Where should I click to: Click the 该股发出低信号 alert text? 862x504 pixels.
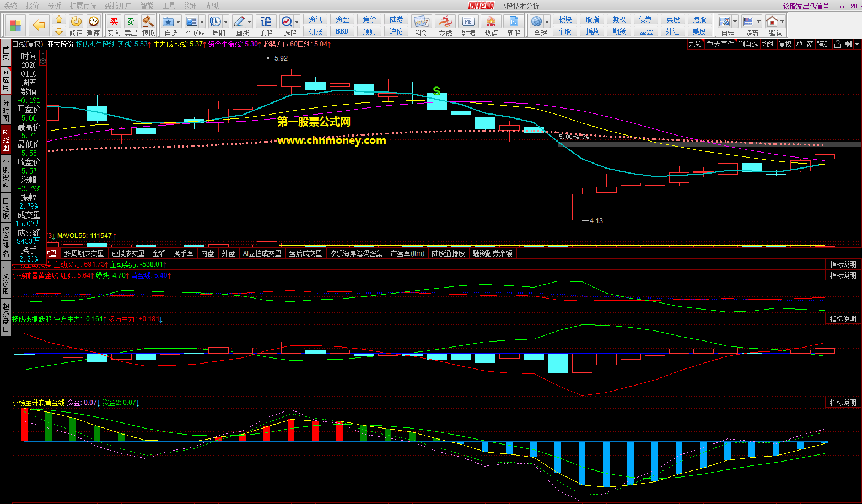pyautogui.click(x=806, y=6)
